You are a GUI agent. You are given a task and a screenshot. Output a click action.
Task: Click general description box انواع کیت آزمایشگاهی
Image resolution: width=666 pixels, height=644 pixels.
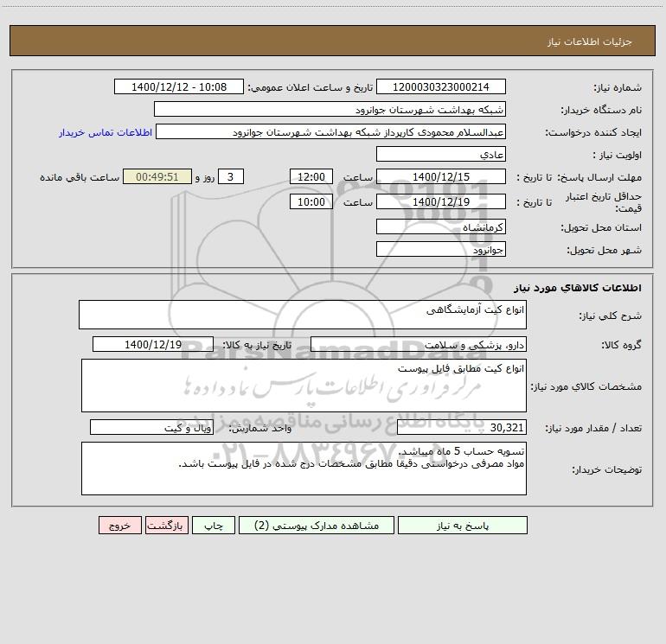tap(303, 315)
